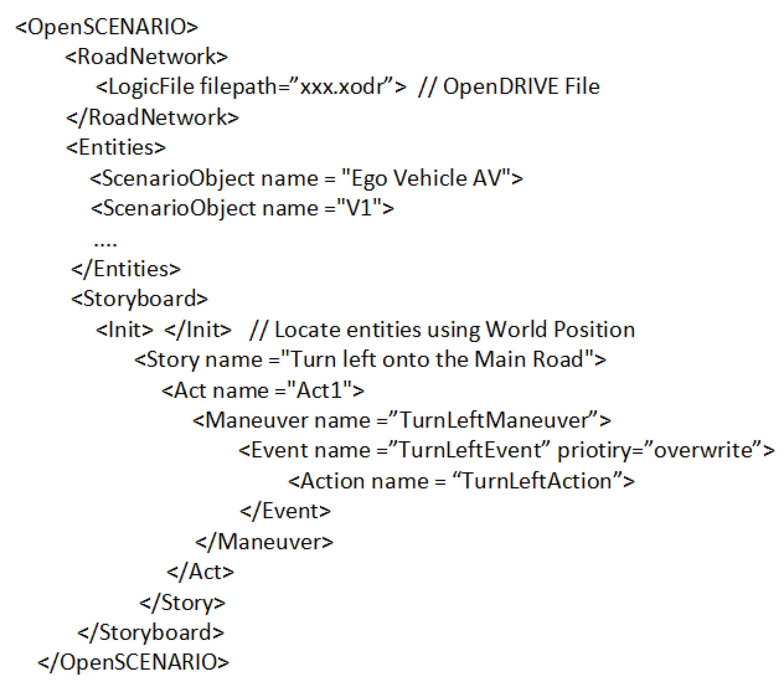Click the closing RoadNetwork tag
784x689 pixels.
(152, 117)
